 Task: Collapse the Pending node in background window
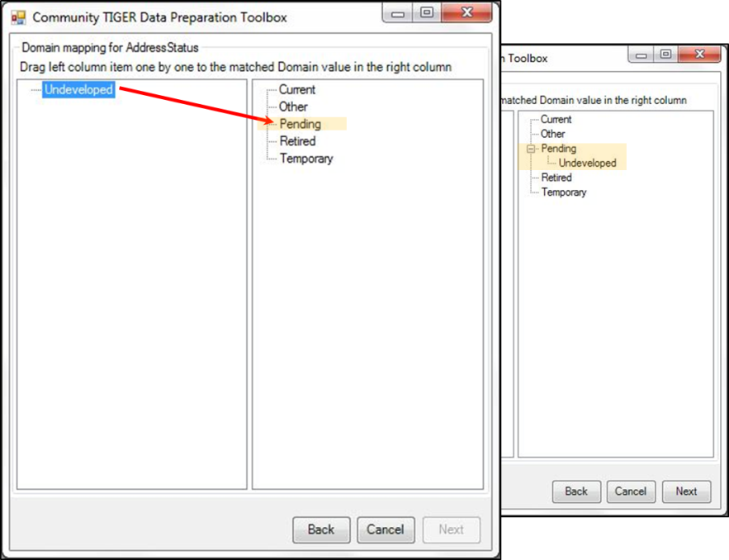pyautogui.click(x=531, y=149)
